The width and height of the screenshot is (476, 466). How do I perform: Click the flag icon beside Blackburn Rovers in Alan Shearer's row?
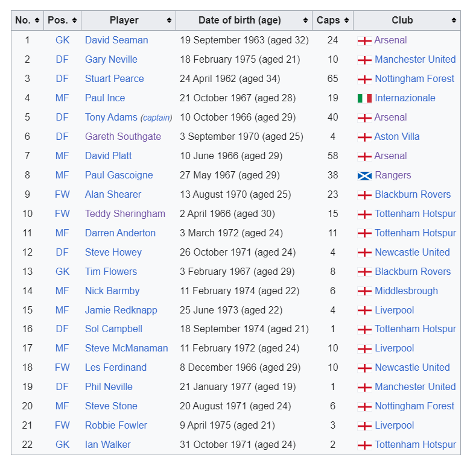click(364, 195)
